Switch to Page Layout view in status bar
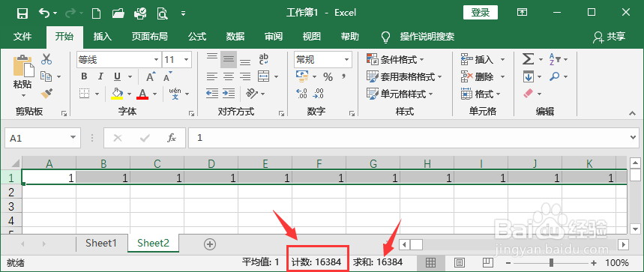 click(459, 262)
